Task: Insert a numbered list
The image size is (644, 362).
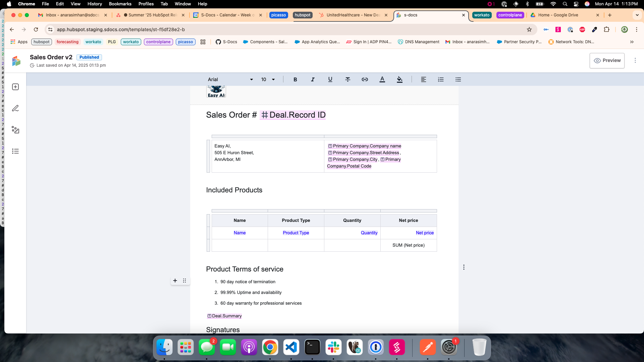Action: [x=441, y=79]
